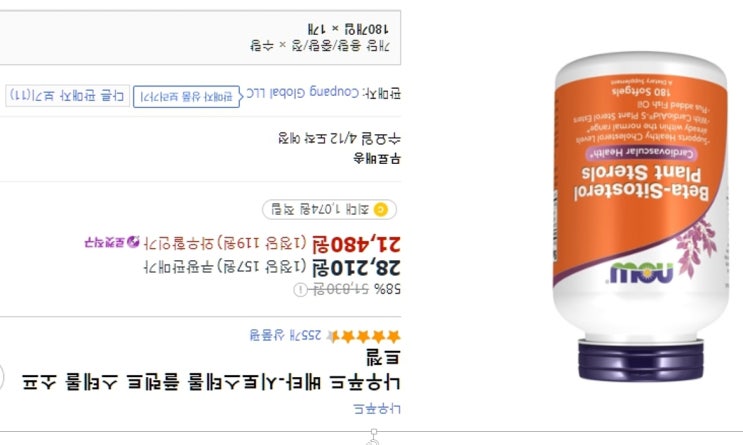The height and width of the screenshot is (445, 743).
Task: Click the 수요일 4/12 도착 예정 delivery text
Action: (x=339, y=139)
